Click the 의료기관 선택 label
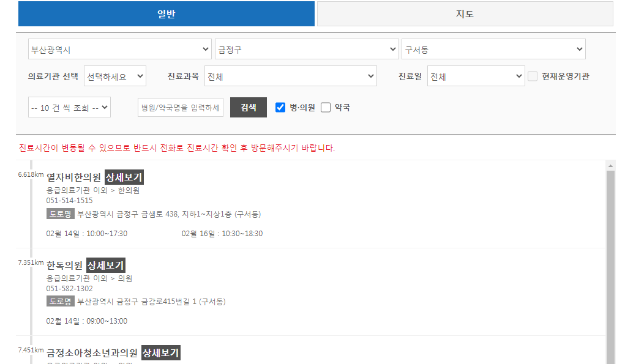 pos(53,76)
